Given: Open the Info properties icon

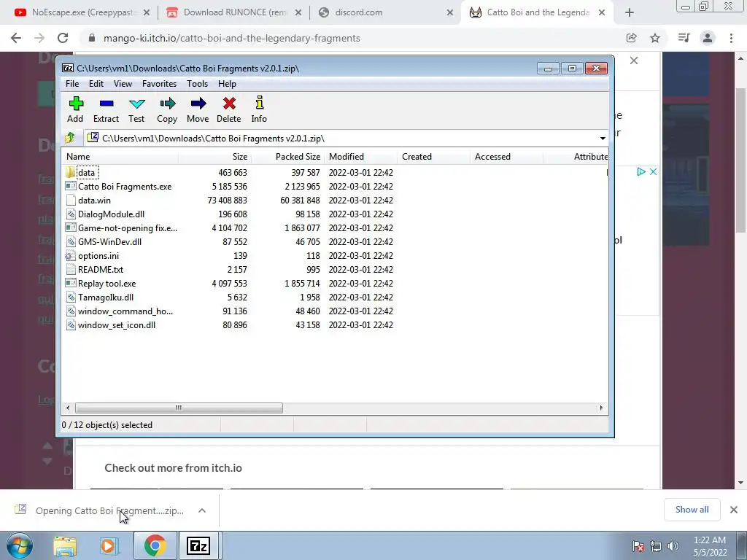Looking at the screenshot, I should coord(259,103).
